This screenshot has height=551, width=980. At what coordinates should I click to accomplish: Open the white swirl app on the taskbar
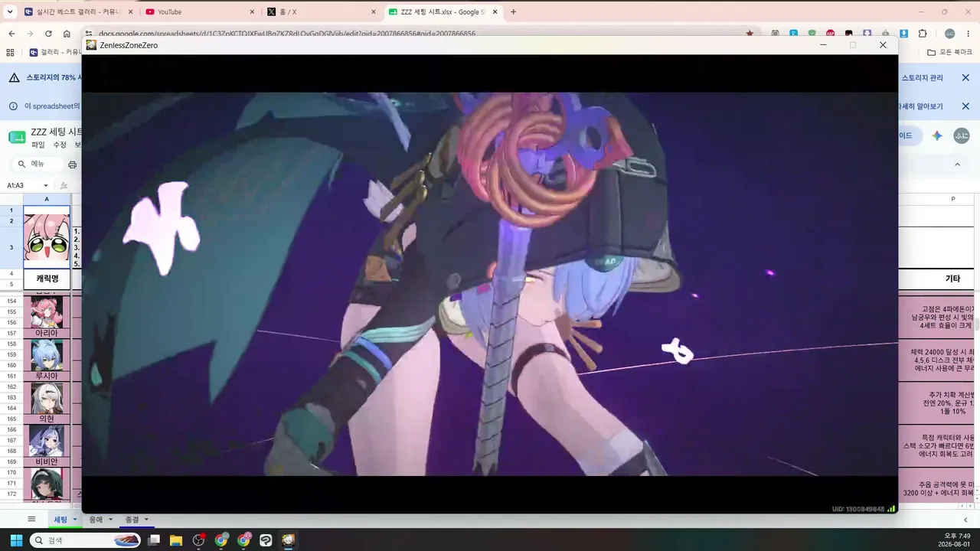266,540
